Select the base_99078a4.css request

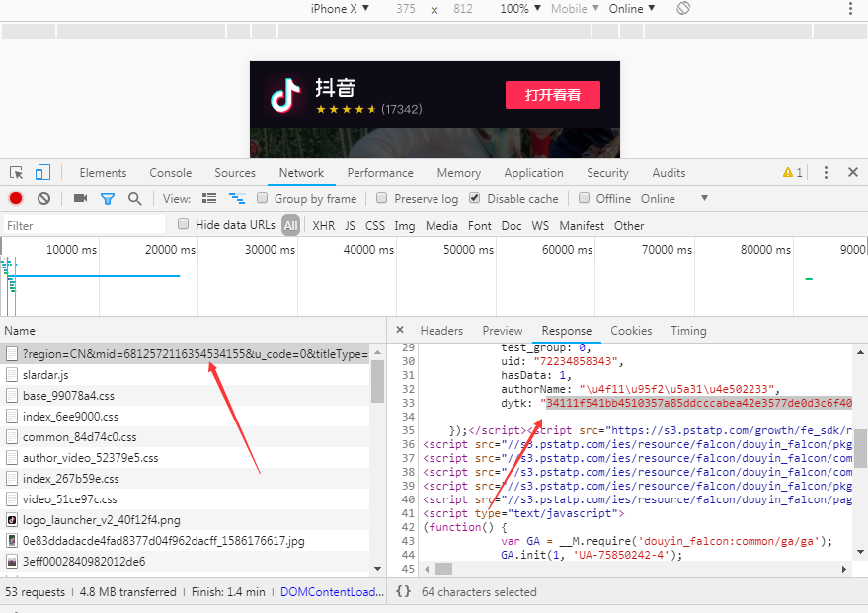pos(185,396)
